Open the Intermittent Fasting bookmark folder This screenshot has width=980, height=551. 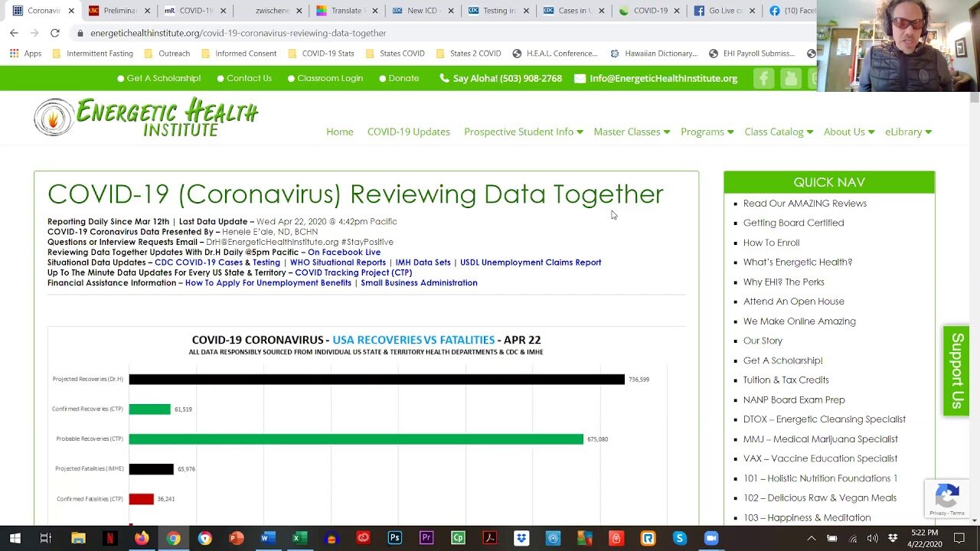pos(92,54)
